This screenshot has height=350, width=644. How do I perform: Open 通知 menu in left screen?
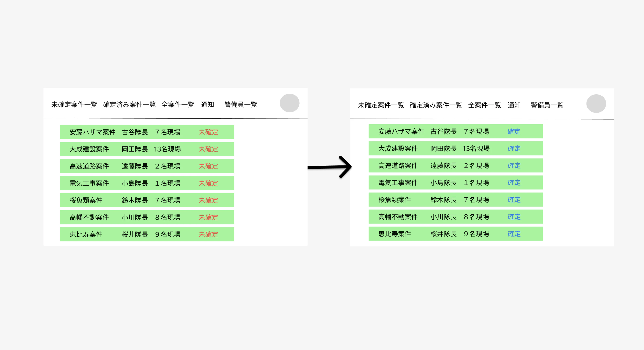click(207, 105)
